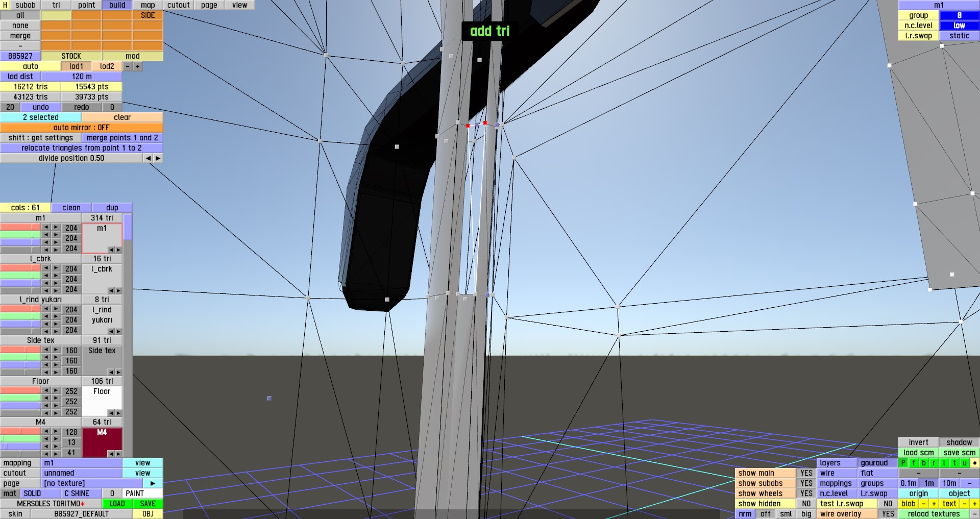980x519 pixels.
Task: Switch to the map tab
Action: pos(148,5)
